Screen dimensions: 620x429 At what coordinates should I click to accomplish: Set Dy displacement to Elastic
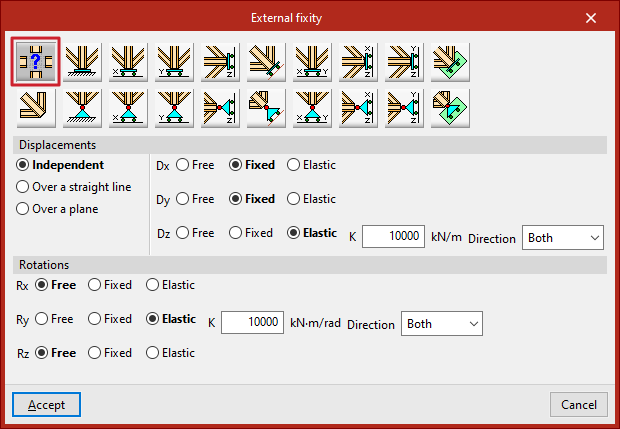311,199
